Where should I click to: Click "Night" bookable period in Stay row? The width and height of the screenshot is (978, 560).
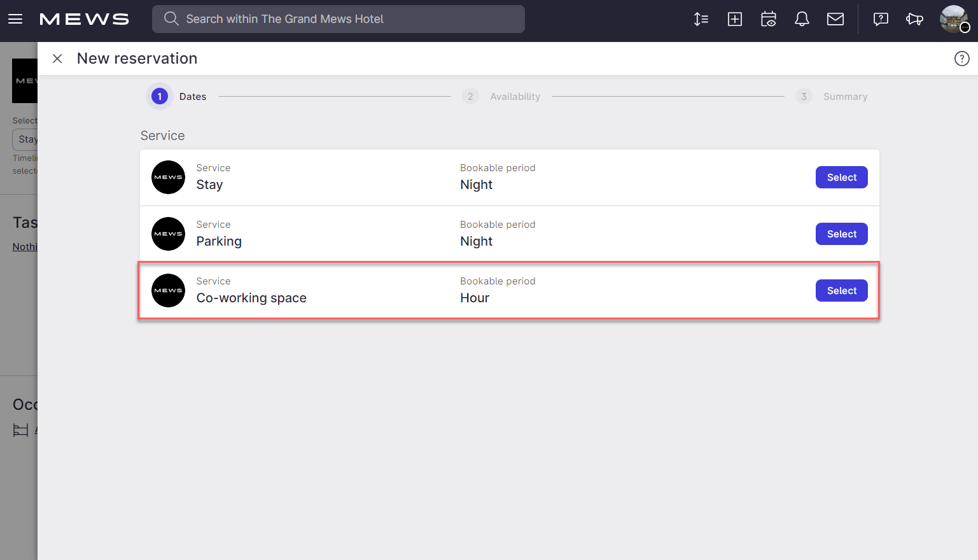[477, 185]
